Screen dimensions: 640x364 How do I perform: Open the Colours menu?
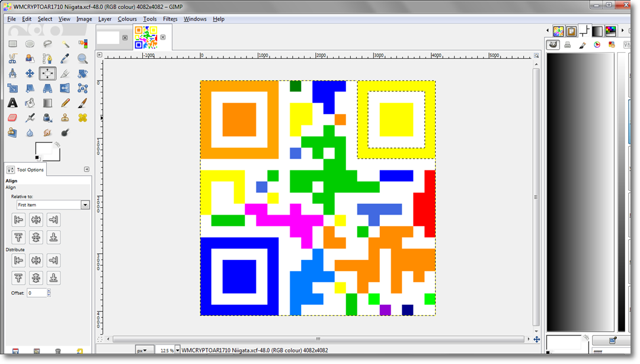coord(127,19)
